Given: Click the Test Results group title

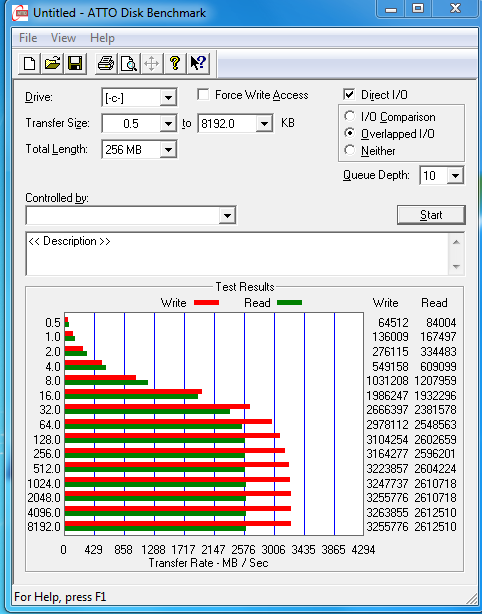Looking at the screenshot, I should tap(245, 287).
